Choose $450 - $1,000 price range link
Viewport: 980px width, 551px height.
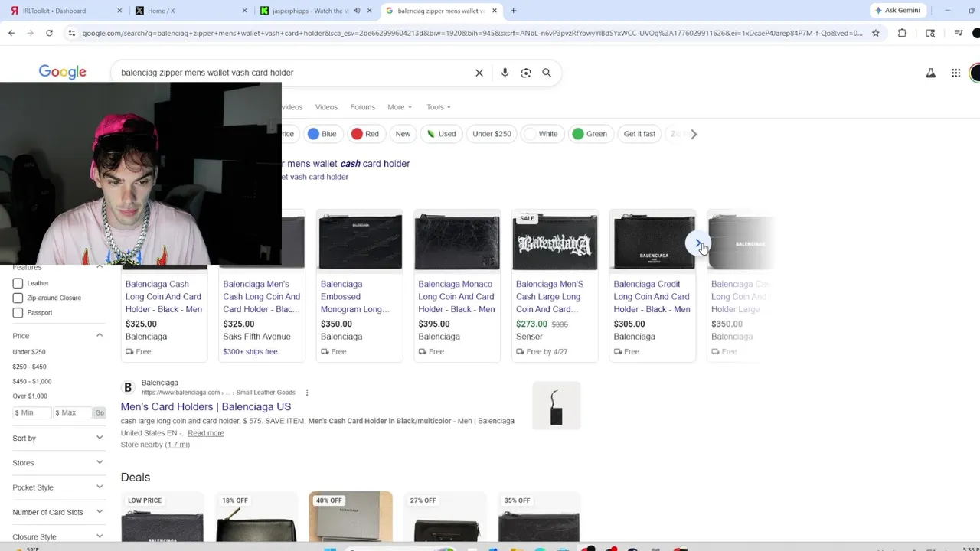click(x=32, y=381)
